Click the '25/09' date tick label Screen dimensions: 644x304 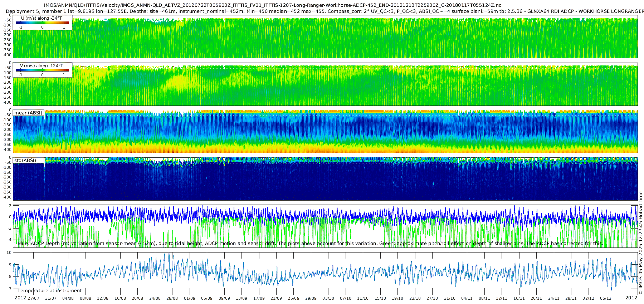pos(293,298)
